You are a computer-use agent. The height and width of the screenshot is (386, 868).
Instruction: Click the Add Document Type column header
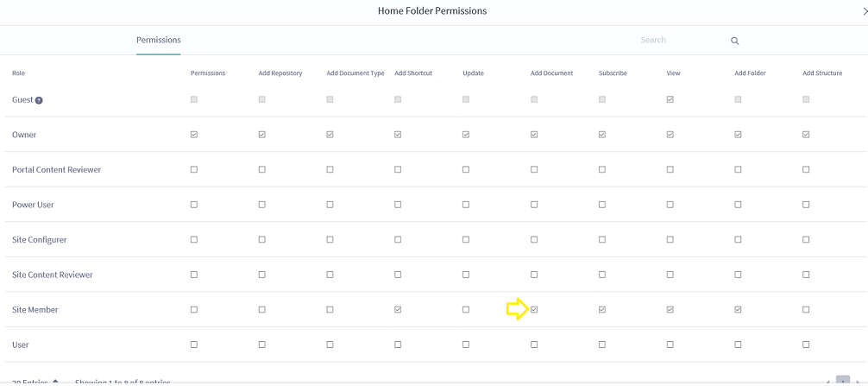355,73
